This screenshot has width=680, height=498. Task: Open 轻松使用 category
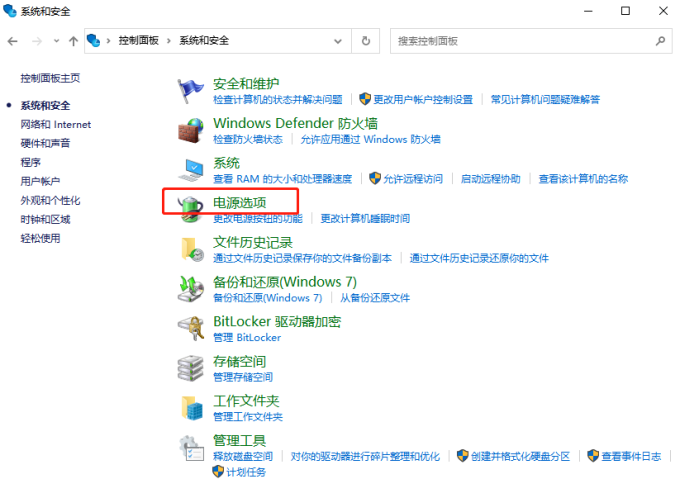40,238
